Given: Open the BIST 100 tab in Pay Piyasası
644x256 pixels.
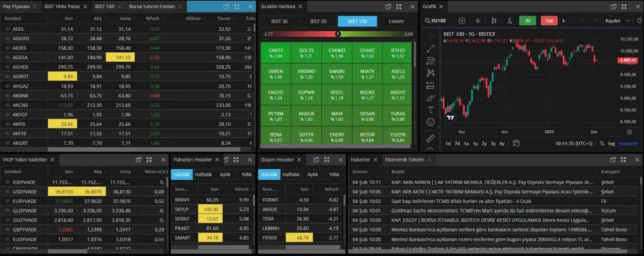Looking at the screenshot, I should [x=105, y=6].
